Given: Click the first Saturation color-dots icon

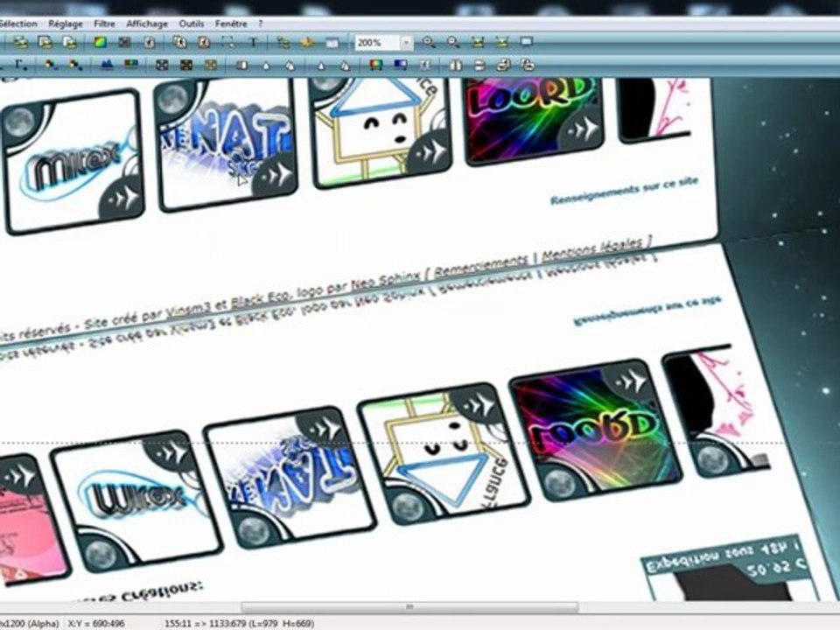Looking at the screenshot, I should [51, 66].
